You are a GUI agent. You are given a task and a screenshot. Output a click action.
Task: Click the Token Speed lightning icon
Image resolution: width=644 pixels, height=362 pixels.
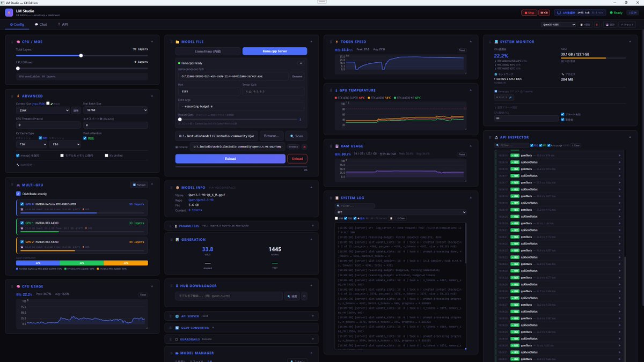pos(336,41)
